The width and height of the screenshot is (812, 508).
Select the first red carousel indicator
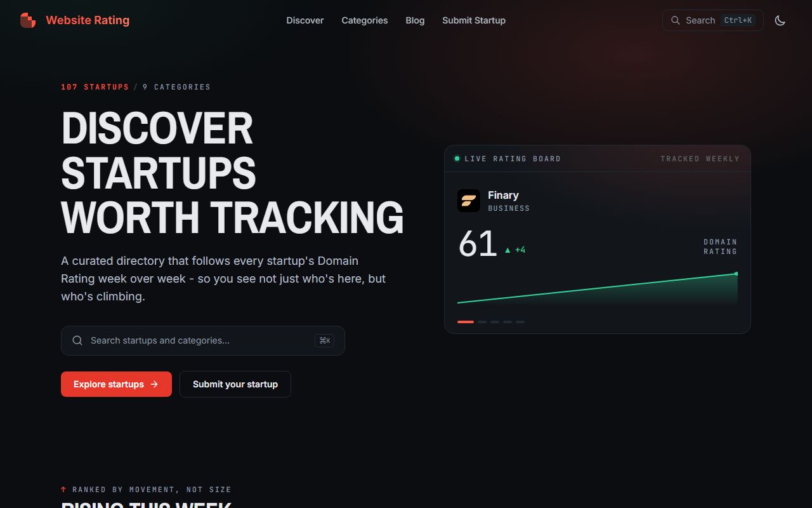click(466, 322)
